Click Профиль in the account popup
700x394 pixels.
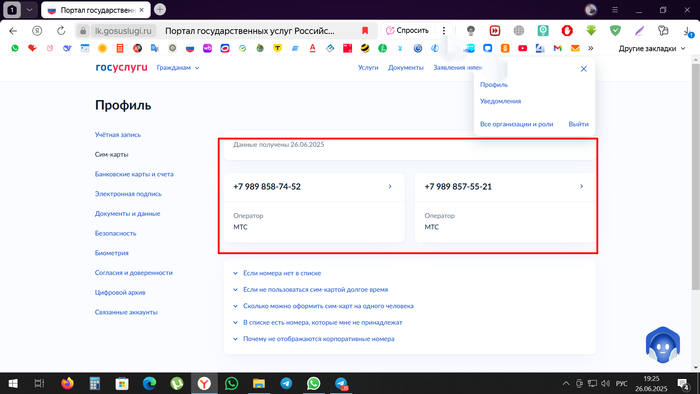click(x=494, y=85)
